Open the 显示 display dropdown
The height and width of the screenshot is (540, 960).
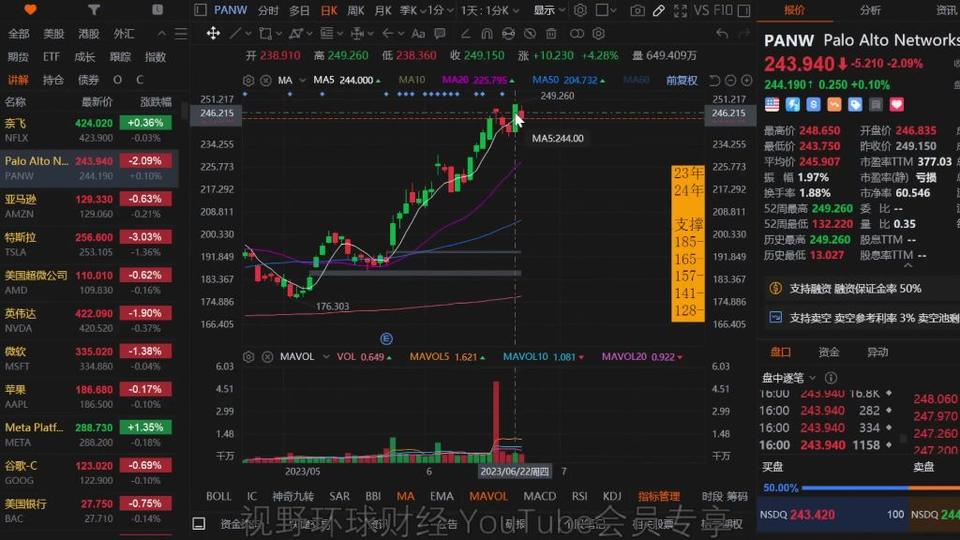tap(549, 10)
